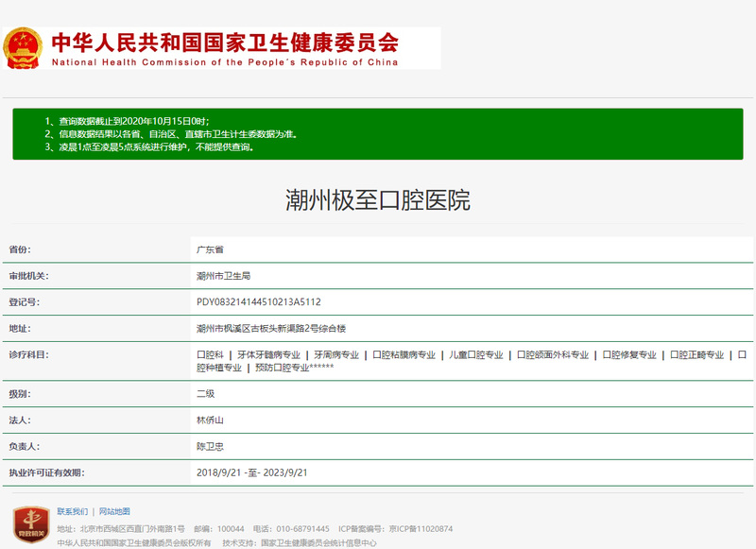Click the red party-government badge icon in footer
The image size is (756, 549).
31,524
